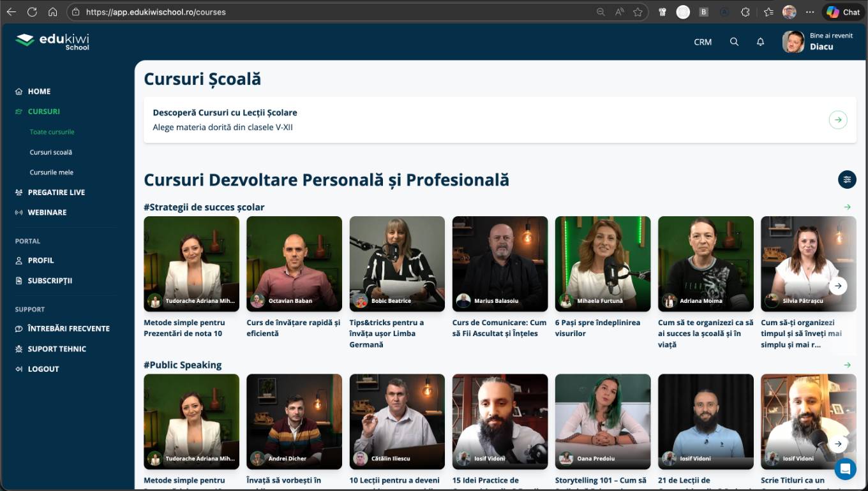Viewport: 868px width, 491px height.
Task: Open the browser Favorites list icon
Action: pyautogui.click(x=768, y=12)
